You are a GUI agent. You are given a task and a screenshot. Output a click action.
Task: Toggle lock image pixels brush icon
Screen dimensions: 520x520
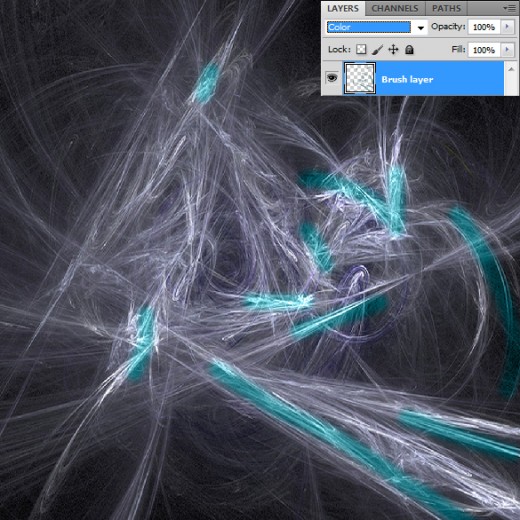377,50
